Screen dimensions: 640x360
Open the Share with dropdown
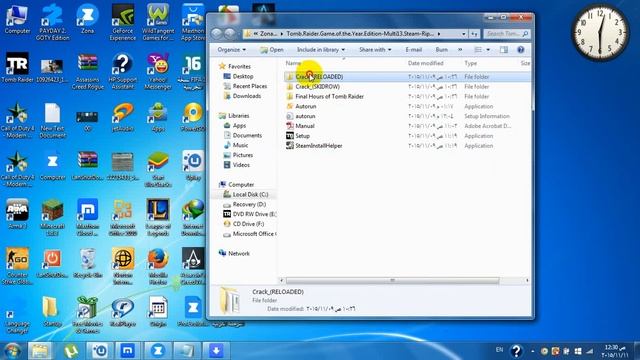click(375, 50)
